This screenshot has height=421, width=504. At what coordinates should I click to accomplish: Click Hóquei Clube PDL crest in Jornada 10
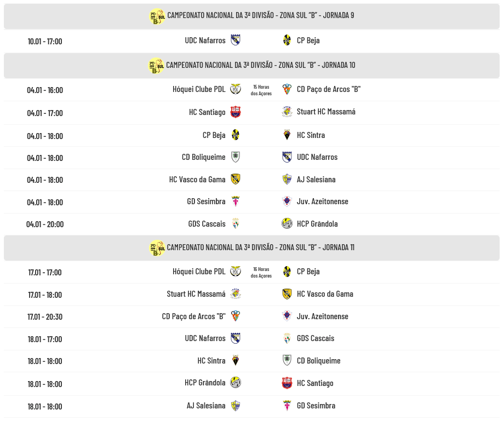click(236, 89)
